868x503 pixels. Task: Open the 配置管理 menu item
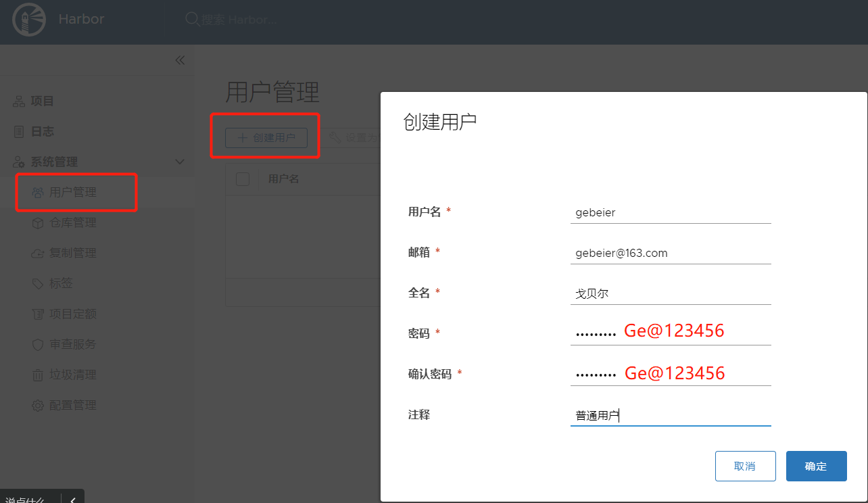click(73, 406)
